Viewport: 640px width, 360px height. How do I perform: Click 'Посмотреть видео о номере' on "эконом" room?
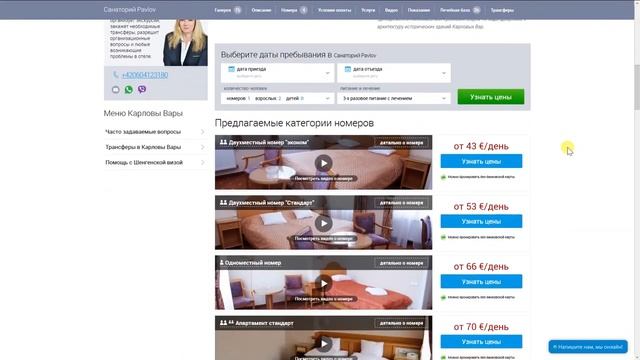(x=323, y=178)
